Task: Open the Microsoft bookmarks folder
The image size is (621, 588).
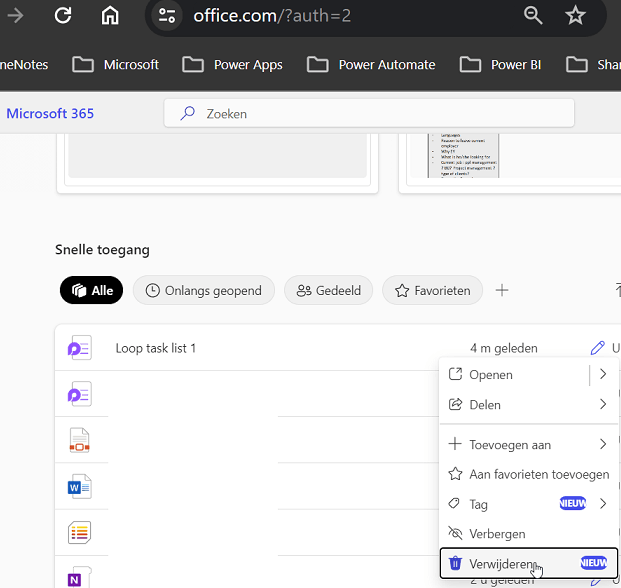Action: click(116, 65)
